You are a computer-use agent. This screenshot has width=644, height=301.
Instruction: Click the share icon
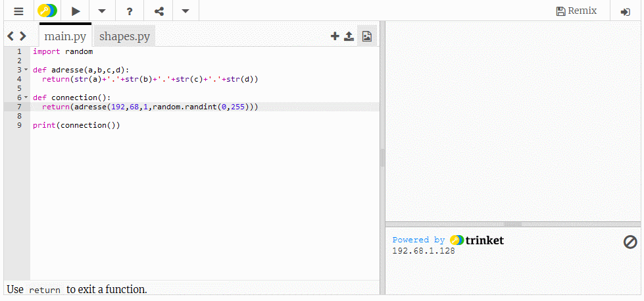pyautogui.click(x=159, y=11)
